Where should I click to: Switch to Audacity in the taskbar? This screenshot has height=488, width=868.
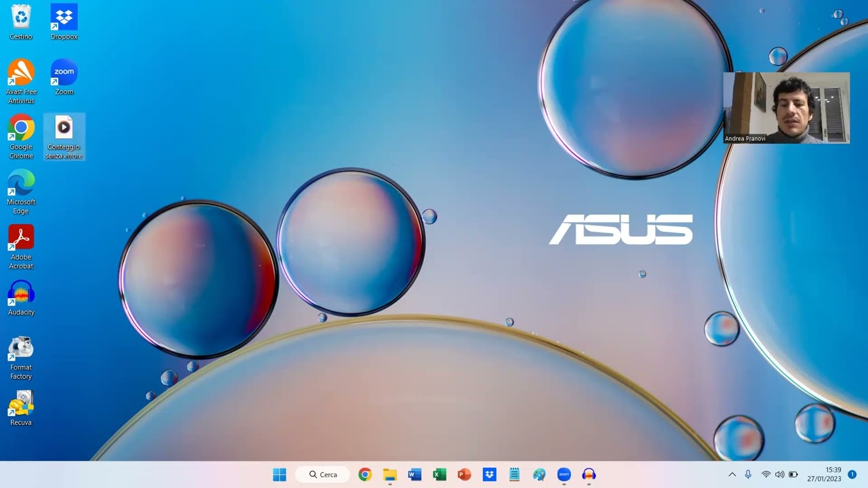[589, 474]
